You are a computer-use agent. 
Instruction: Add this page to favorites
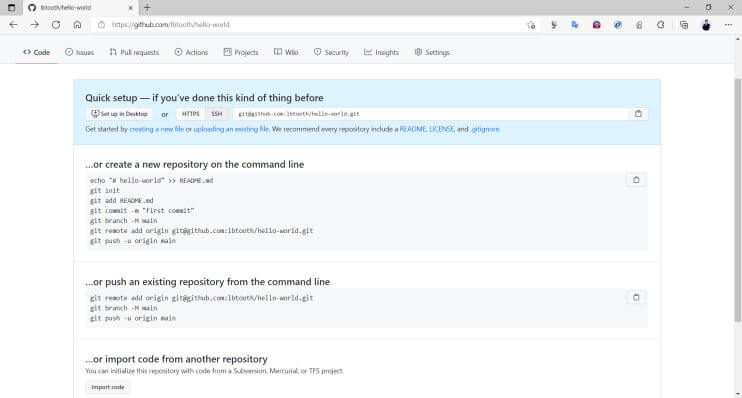(x=531, y=25)
